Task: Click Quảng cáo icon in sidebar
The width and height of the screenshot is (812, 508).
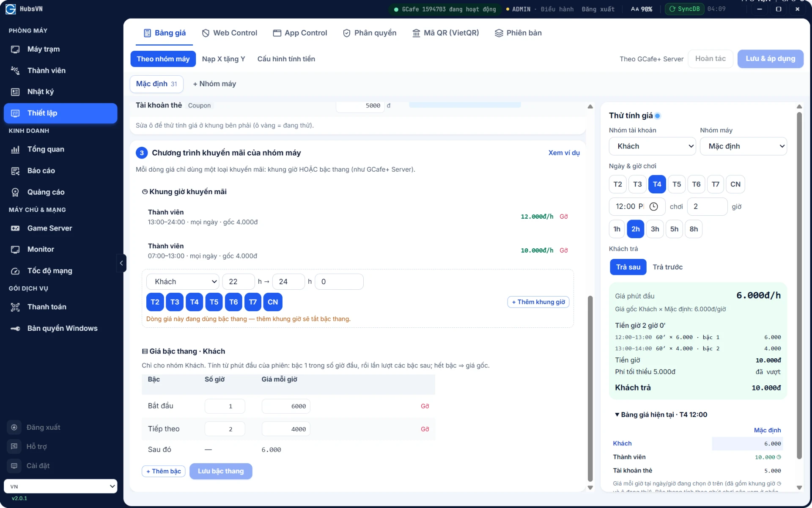Action: point(15,192)
